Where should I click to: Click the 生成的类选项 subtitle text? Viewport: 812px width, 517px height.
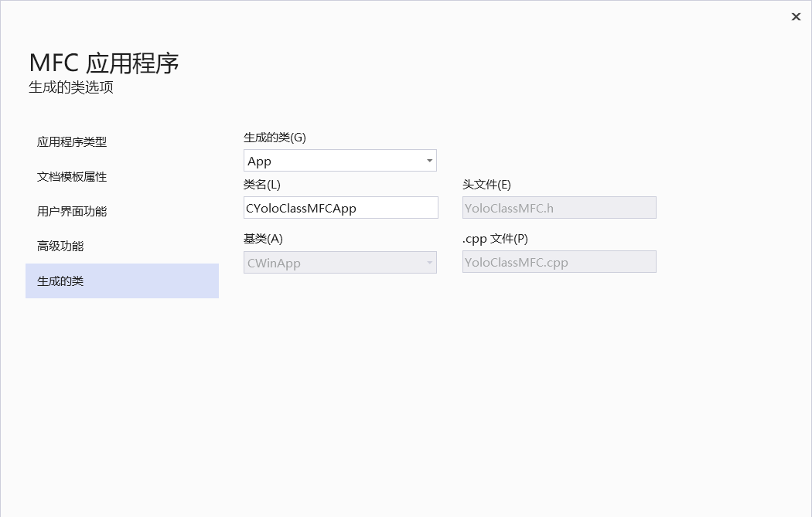click(71, 87)
